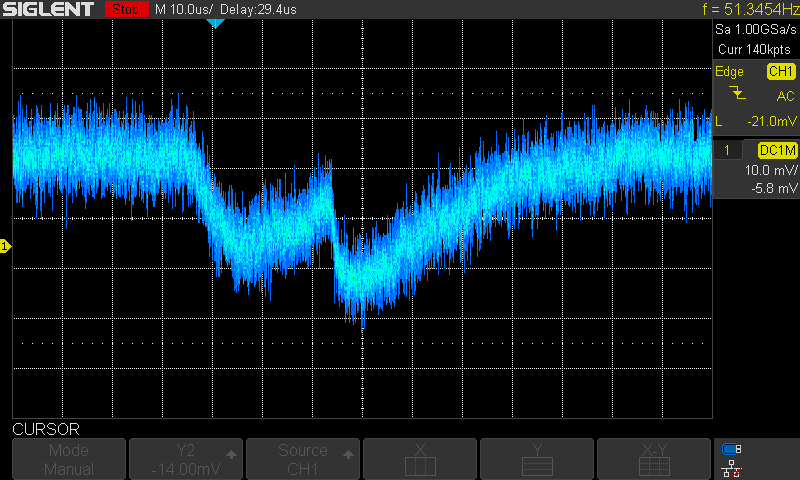This screenshot has width=800, height=480.
Task: Click the CH1 trigger source badge
Action: pos(781,71)
